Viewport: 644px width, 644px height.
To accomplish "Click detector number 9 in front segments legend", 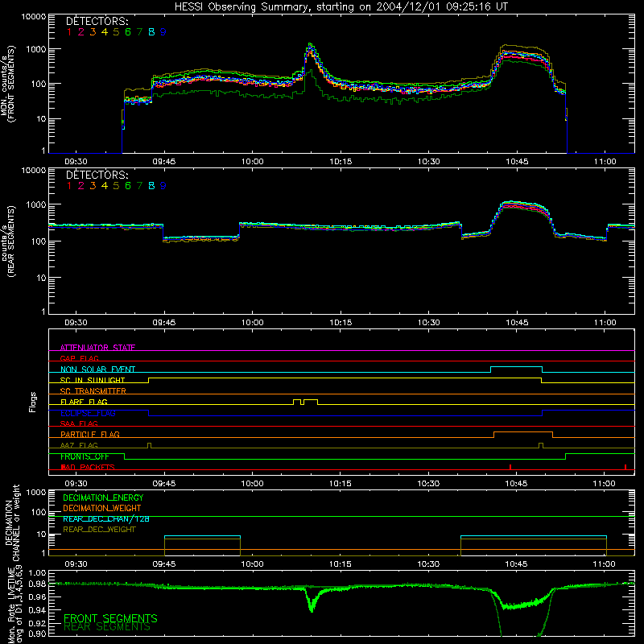I will pos(163,32).
